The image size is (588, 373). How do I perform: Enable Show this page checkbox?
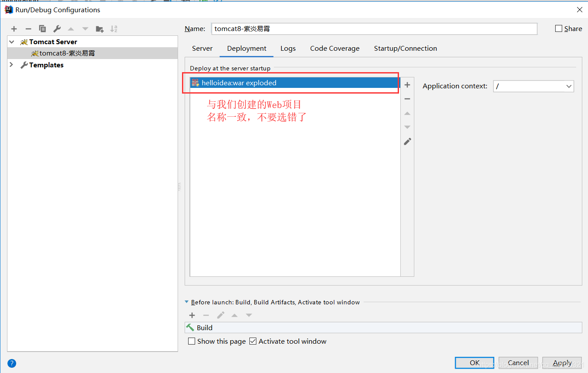(192, 341)
